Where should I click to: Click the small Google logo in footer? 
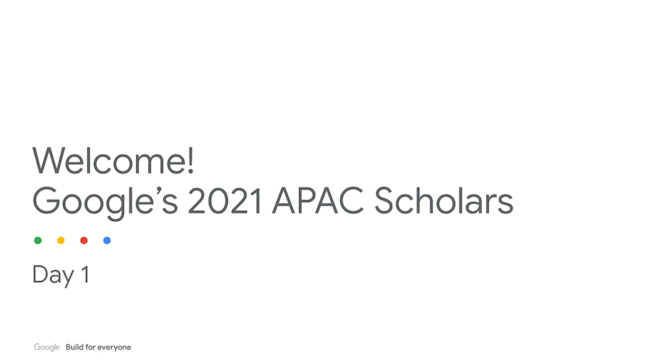tap(47, 347)
